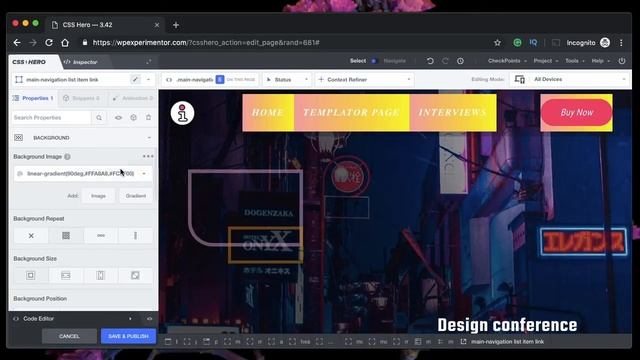Image resolution: width=640 pixels, height=360 pixels.
Task: Click the browser home icon
Action: [65, 43]
